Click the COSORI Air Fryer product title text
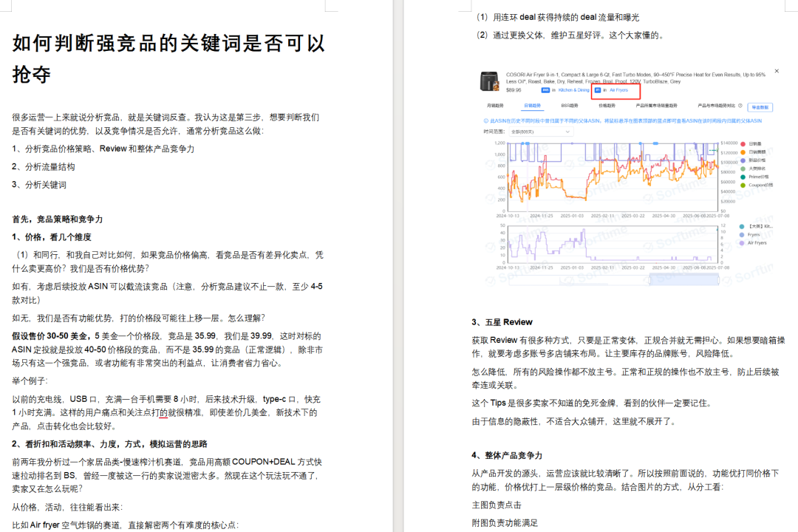798x532 pixels. [x=635, y=78]
